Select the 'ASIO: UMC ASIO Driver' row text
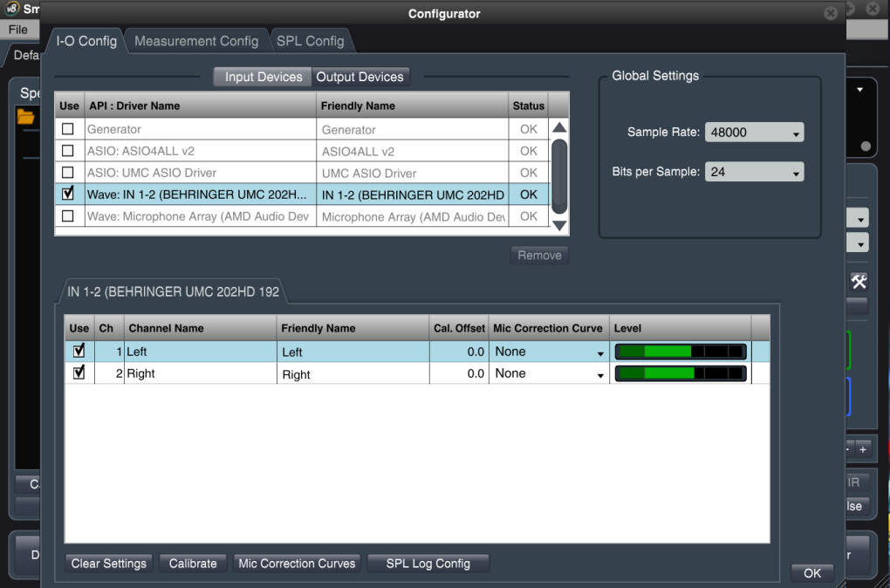This screenshot has width=890, height=588. click(x=152, y=173)
